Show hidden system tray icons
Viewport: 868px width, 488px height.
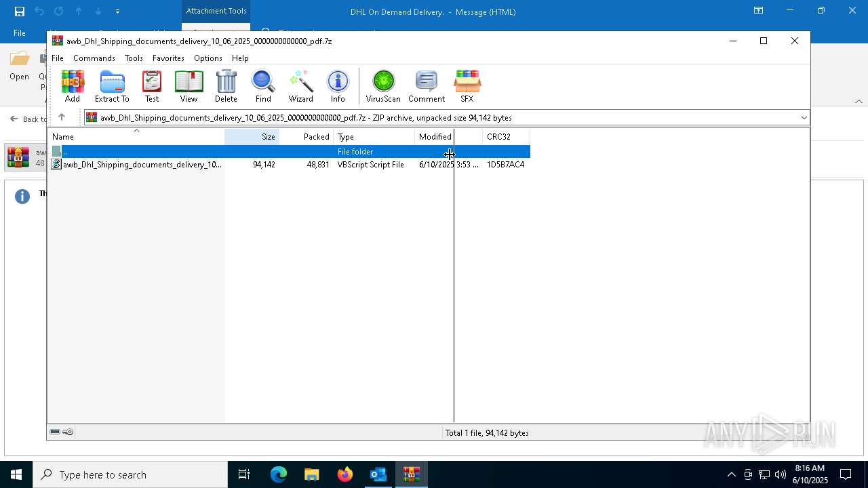pos(731,474)
